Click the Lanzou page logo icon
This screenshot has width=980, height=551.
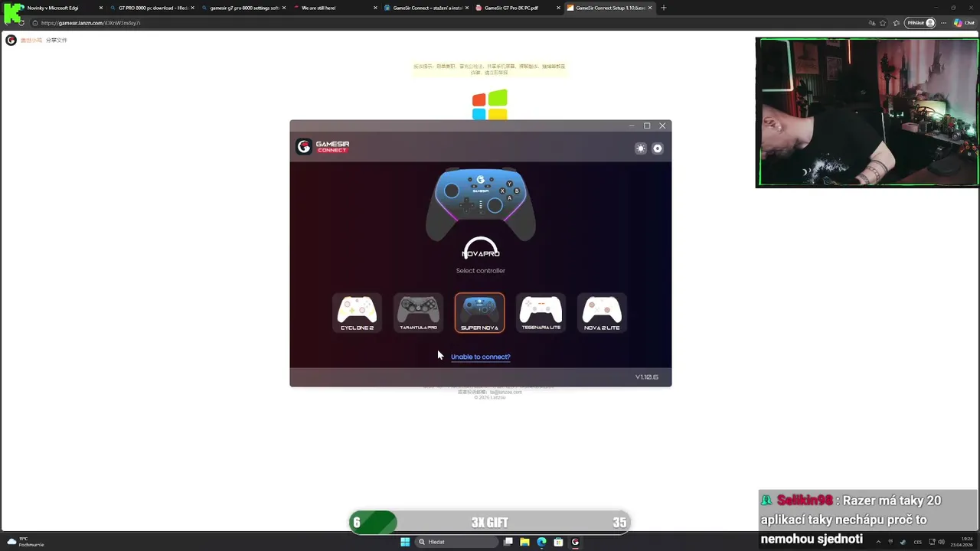coord(11,40)
